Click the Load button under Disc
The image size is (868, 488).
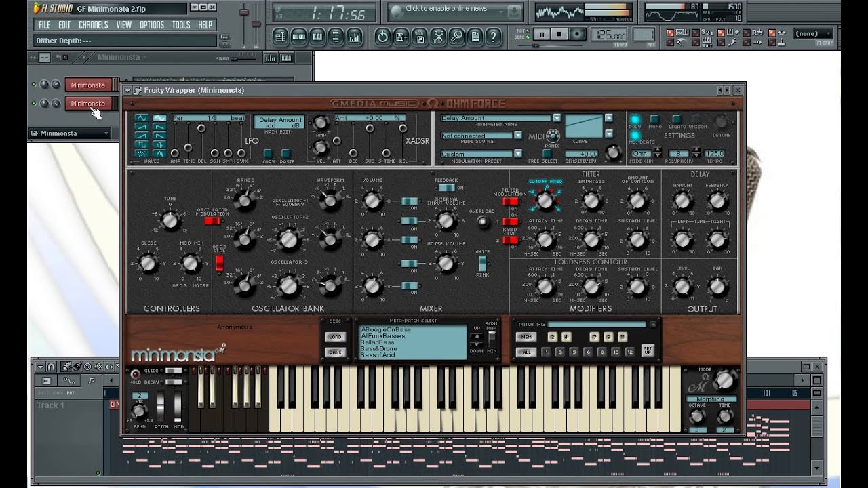pyautogui.click(x=335, y=336)
